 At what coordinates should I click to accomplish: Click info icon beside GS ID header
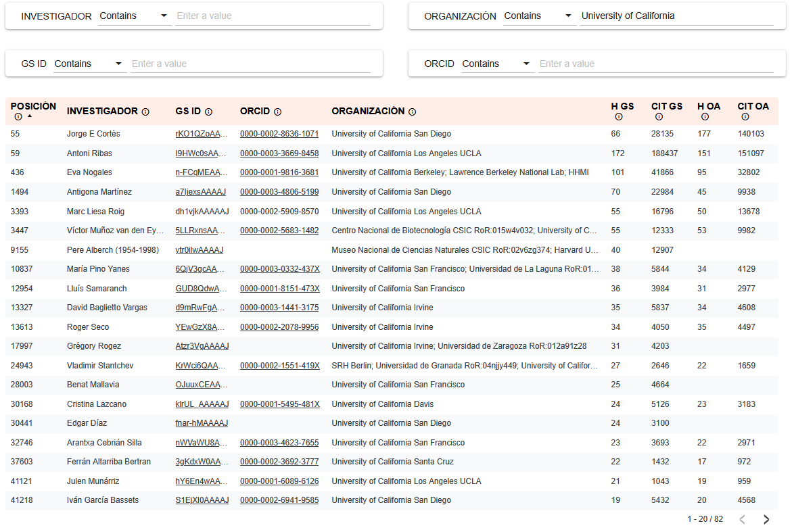pyautogui.click(x=208, y=112)
